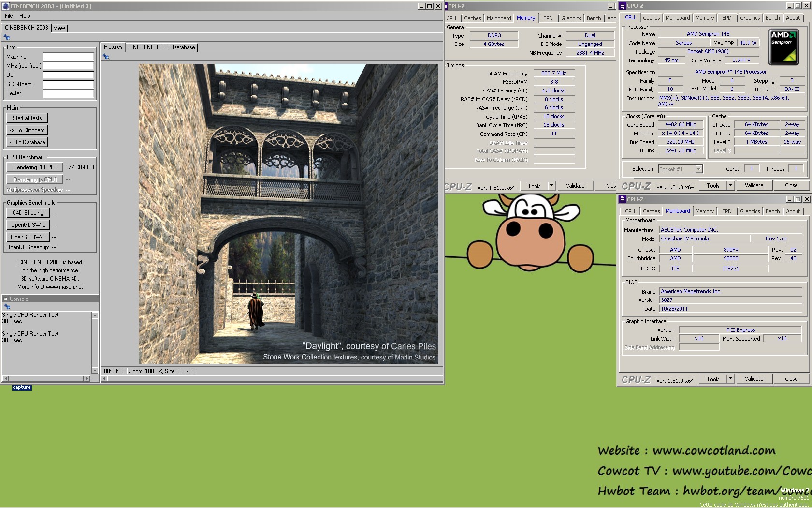Click the pin icon in Console panel
Viewport: 812px width, 508px height.
click(x=7, y=307)
